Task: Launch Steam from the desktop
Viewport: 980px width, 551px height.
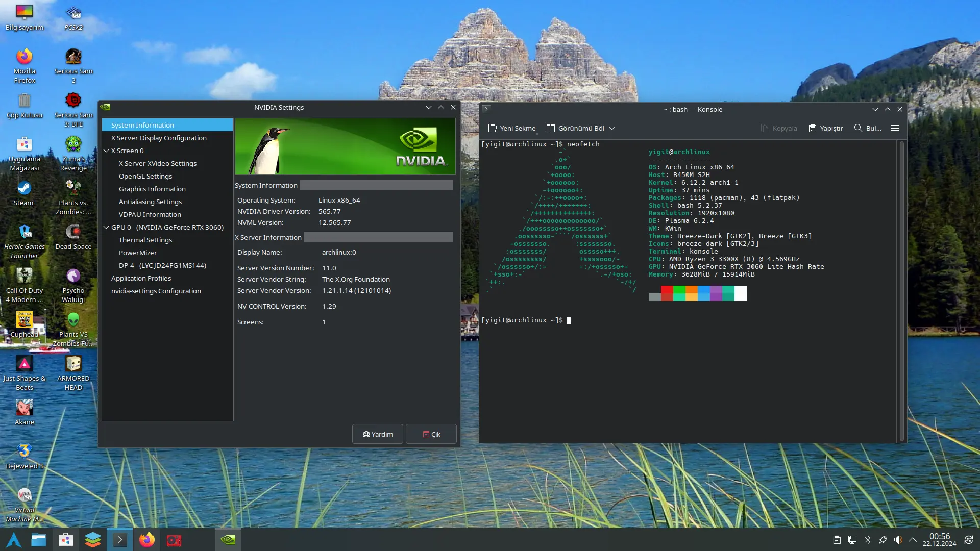Action: 23,193
